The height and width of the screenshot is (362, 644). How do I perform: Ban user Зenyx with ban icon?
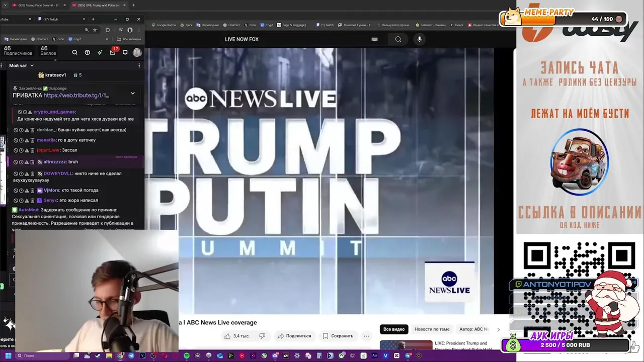[x=16, y=200]
